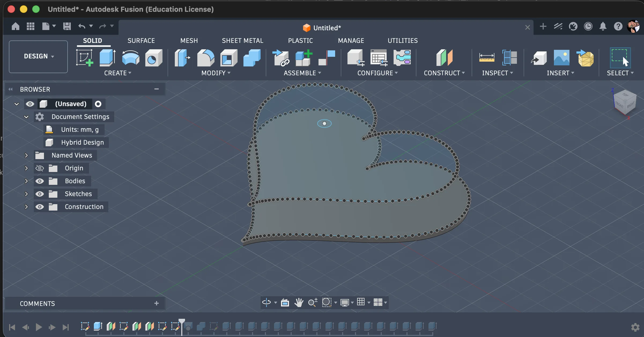Switch to the MANAGE tab
644x337 pixels.
coord(351,40)
